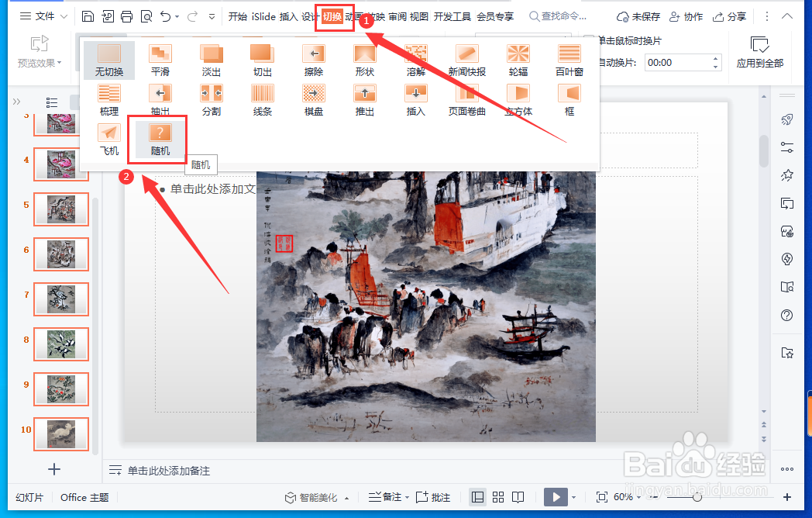Click the star icon in right sidebar

point(786,175)
